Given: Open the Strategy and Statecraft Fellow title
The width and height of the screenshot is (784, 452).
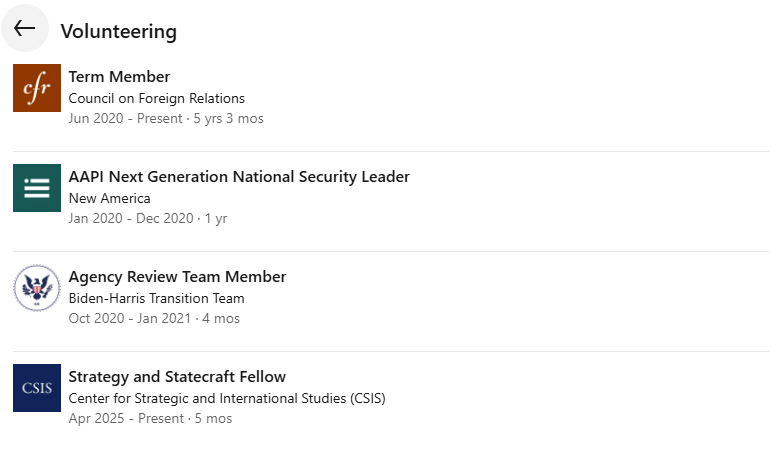Looking at the screenshot, I should pos(177,377).
